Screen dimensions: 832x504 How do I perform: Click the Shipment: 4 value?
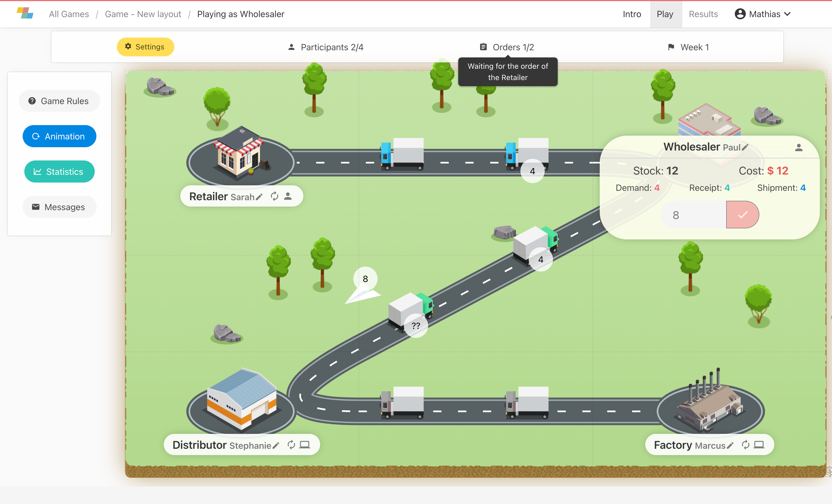781,188
